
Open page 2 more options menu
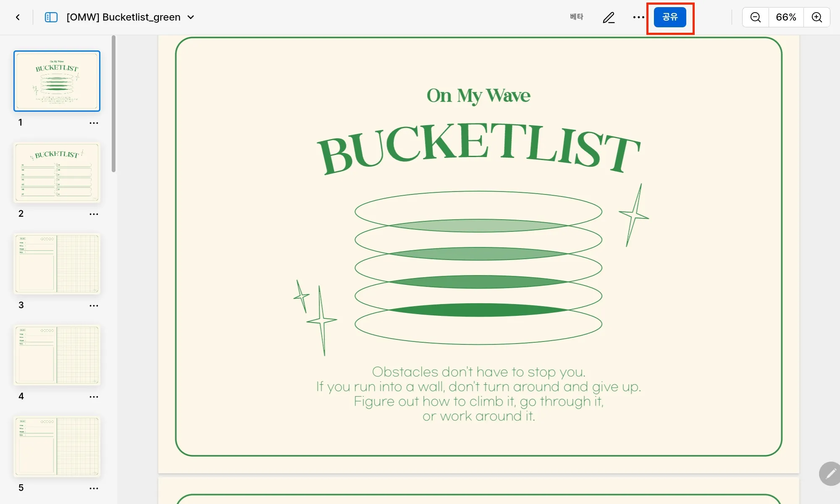[94, 214]
